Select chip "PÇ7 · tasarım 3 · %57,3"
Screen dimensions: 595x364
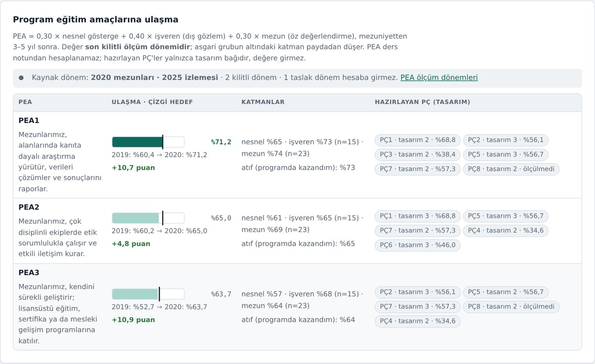click(x=417, y=306)
